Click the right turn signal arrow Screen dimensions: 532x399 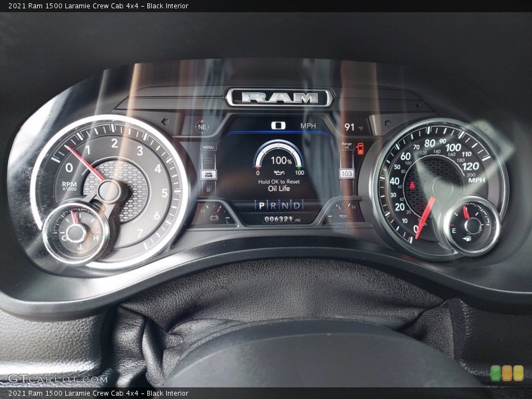(x=387, y=123)
